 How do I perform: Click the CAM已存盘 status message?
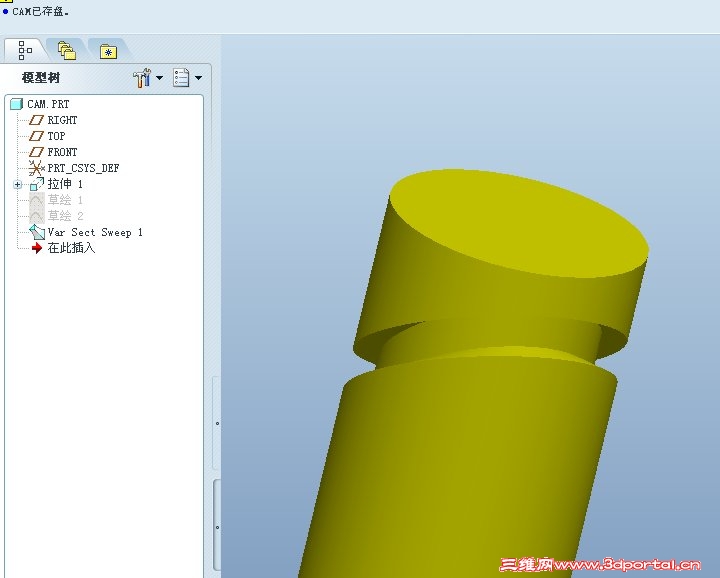(x=40, y=11)
